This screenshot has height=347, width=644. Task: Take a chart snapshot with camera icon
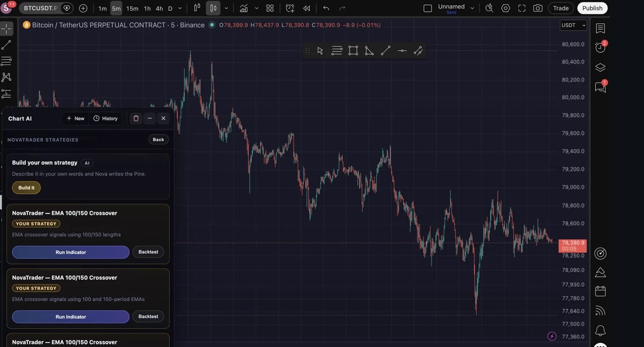pyautogui.click(x=538, y=8)
